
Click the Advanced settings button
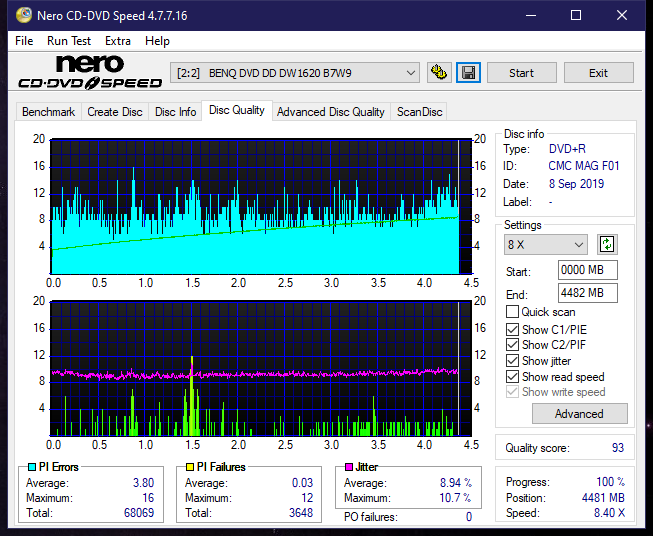tap(579, 414)
